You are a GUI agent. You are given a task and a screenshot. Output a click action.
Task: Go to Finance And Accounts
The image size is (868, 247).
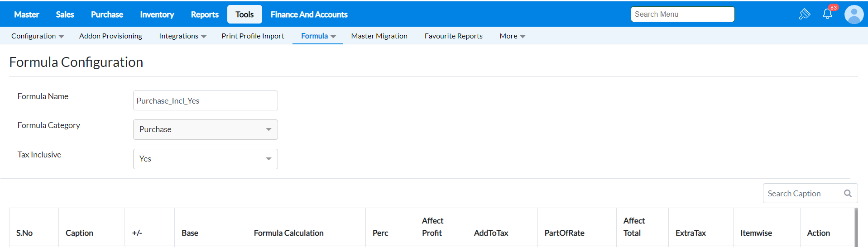tap(309, 14)
